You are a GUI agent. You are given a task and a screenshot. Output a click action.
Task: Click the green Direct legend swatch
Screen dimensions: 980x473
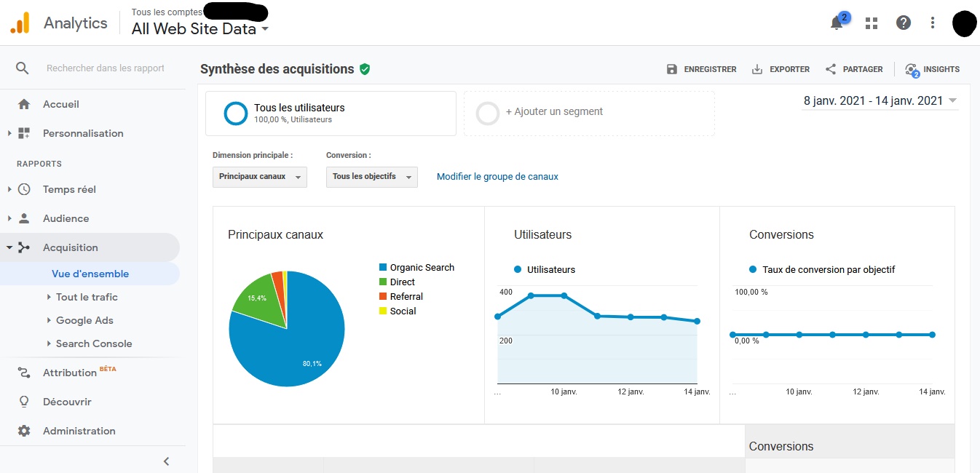click(382, 282)
